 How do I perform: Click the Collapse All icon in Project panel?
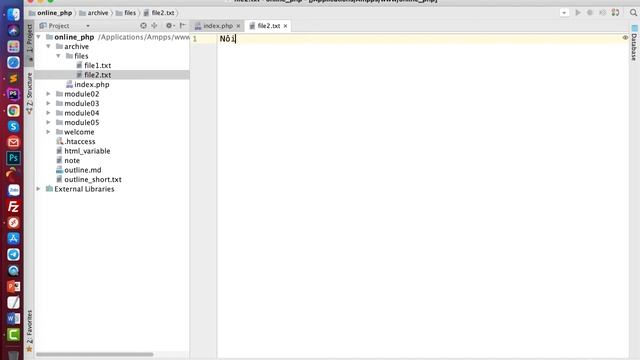[x=154, y=25]
